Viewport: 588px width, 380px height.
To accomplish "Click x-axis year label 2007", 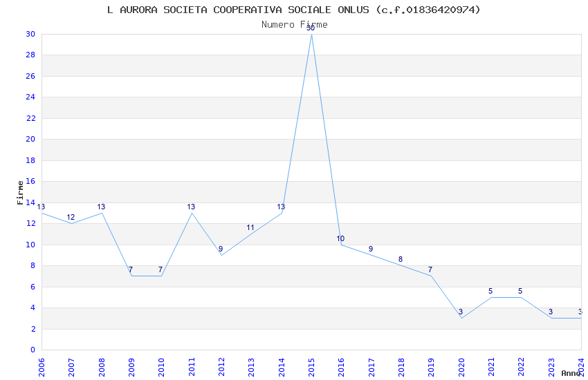I will point(72,368).
